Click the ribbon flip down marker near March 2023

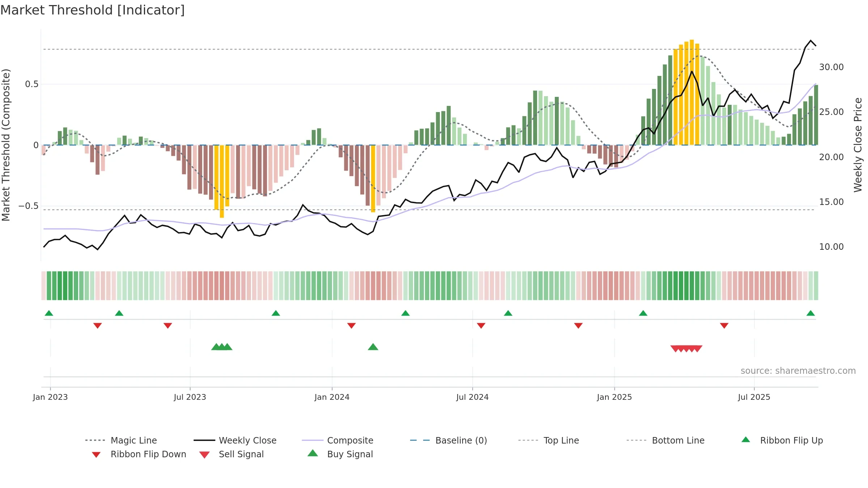(x=98, y=326)
